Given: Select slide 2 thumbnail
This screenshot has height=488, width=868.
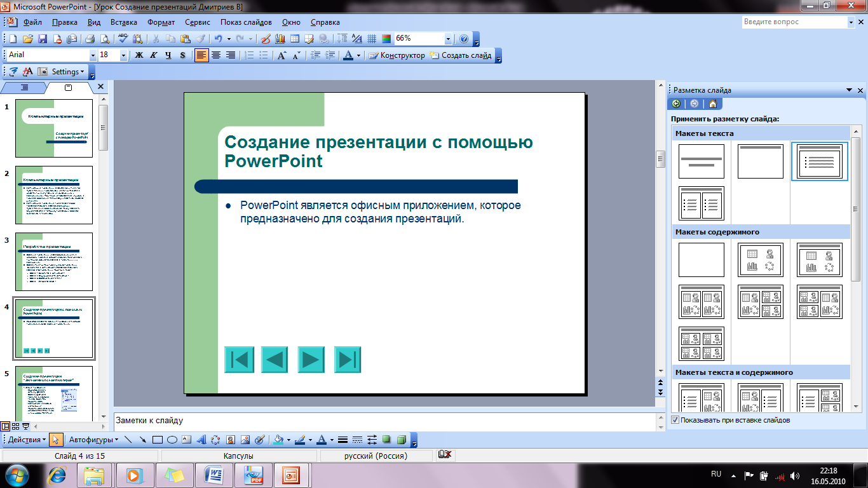Looking at the screenshot, I should (x=54, y=195).
